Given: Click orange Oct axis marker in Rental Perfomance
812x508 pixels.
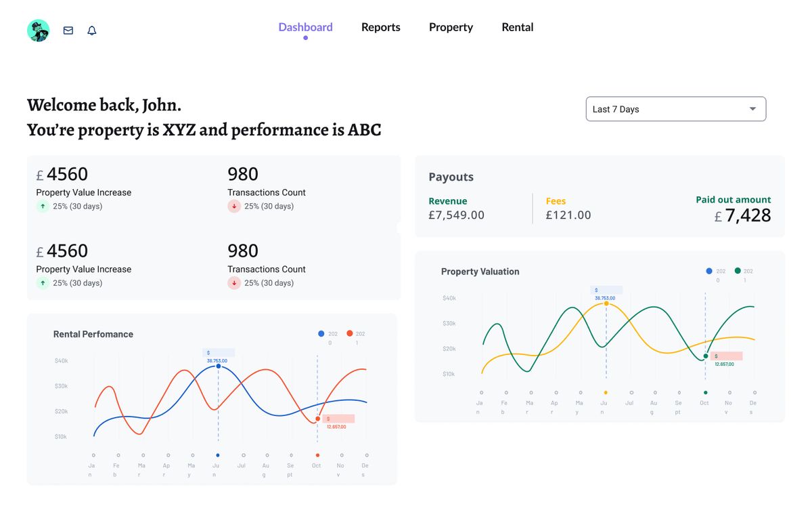Looking at the screenshot, I should coord(317,455).
